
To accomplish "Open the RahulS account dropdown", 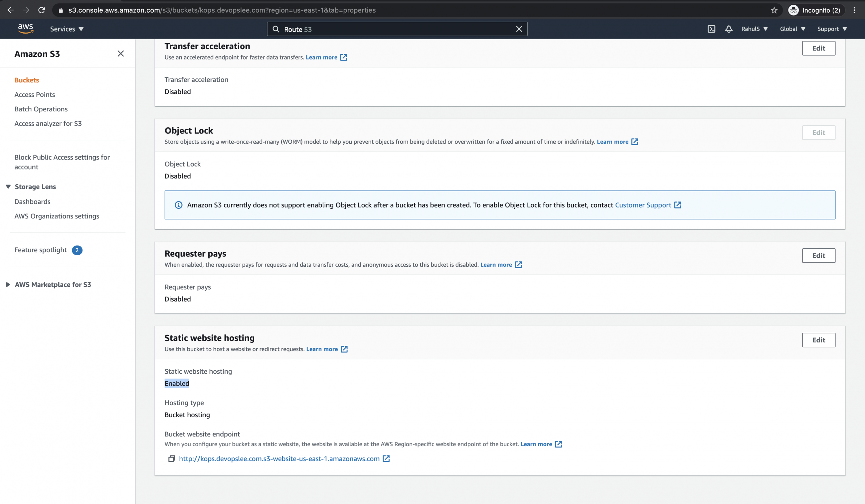I will point(754,29).
